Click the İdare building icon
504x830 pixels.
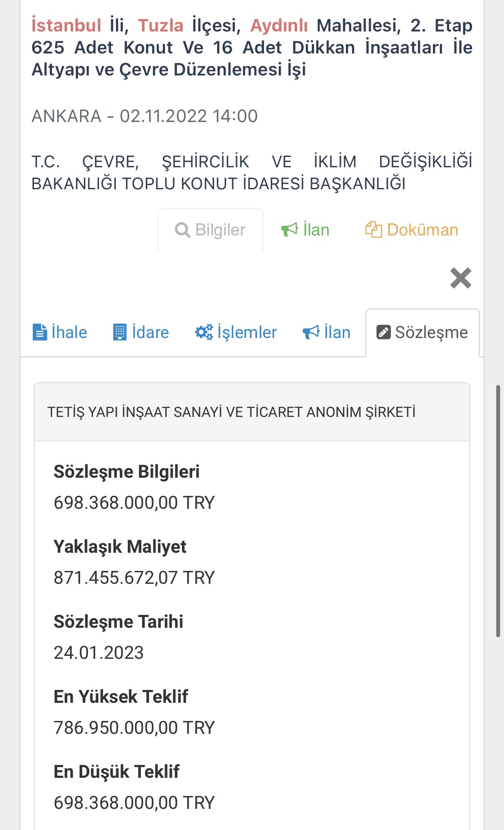point(120,332)
